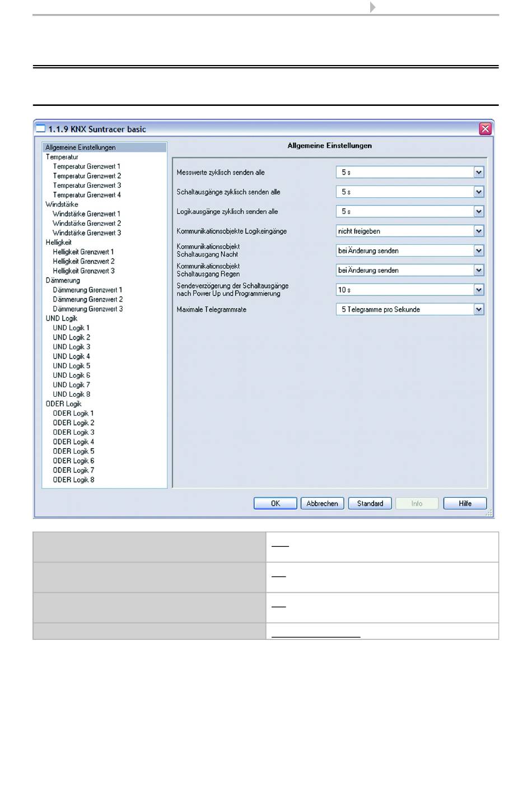Expand the Schaltausgang Nacht dropdown
This screenshot has height=785, width=532.
click(x=479, y=251)
